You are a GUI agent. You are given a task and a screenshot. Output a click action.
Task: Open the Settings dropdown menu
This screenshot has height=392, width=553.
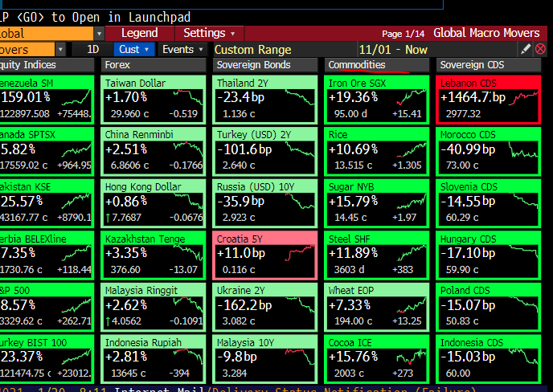[x=209, y=33]
